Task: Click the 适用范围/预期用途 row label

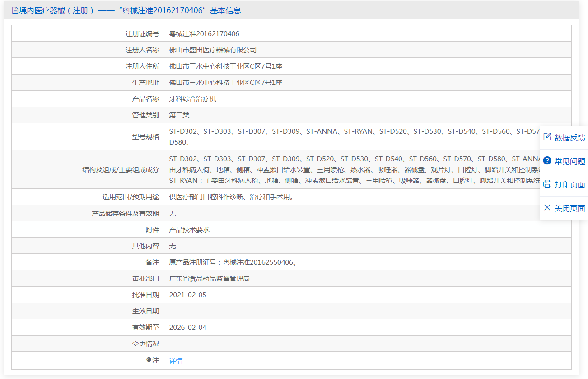Action: coord(131,197)
